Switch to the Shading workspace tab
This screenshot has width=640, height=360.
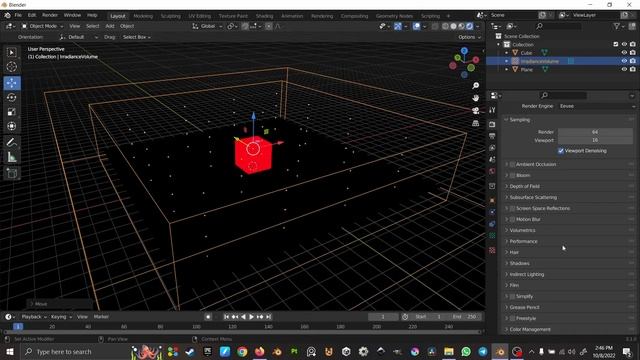click(264, 16)
